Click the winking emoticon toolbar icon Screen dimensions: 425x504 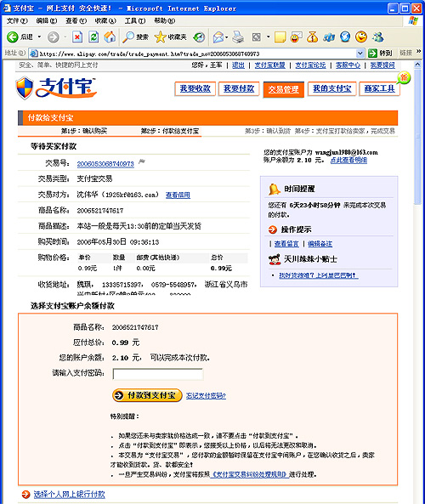tap(361, 37)
